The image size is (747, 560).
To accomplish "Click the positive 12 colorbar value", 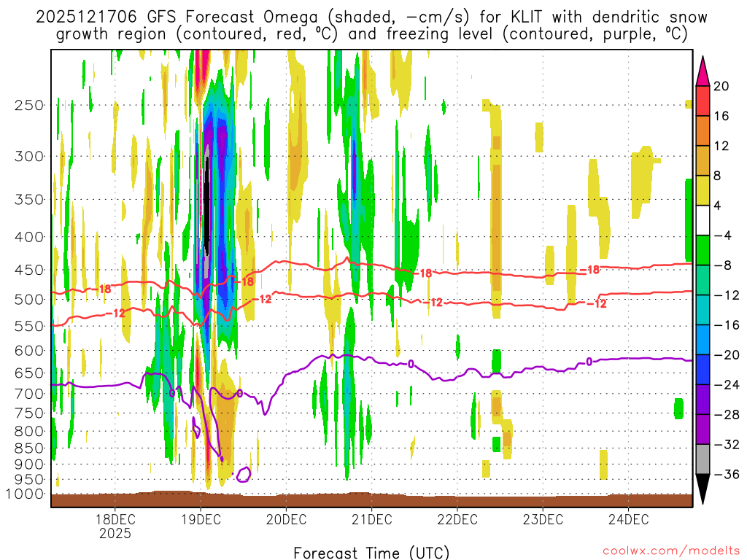I will pos(721,146).
